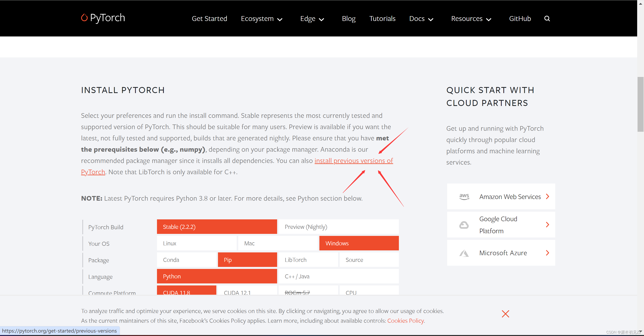The width and height of the screenshot is (644, 336).
Task: Open install previous versions of PyTorch link
Action: coord(354,161)
